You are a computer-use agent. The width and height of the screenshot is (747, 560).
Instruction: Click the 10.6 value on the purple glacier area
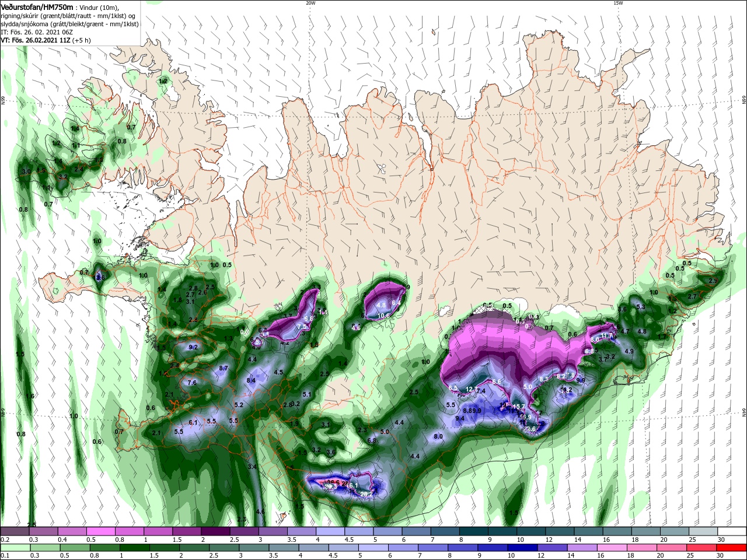[383, 316]
